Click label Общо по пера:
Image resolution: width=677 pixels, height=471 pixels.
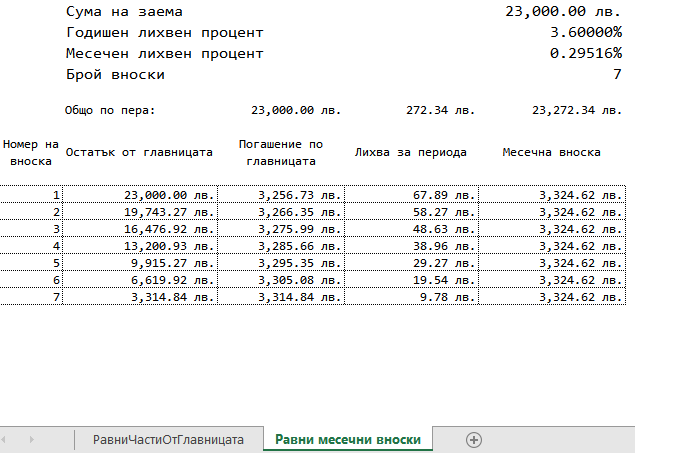[110, 111]
